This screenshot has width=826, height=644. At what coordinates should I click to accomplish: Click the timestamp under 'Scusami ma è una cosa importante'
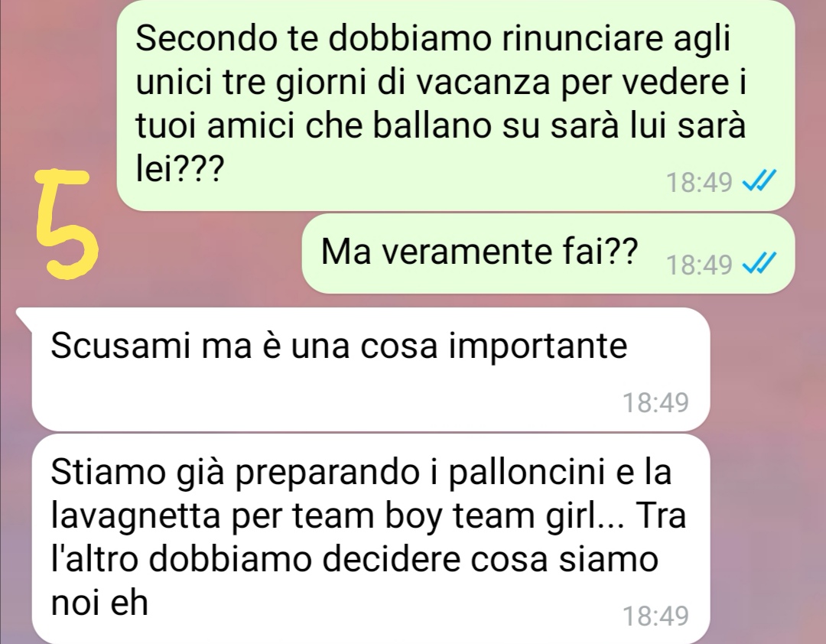pos(655,402)
